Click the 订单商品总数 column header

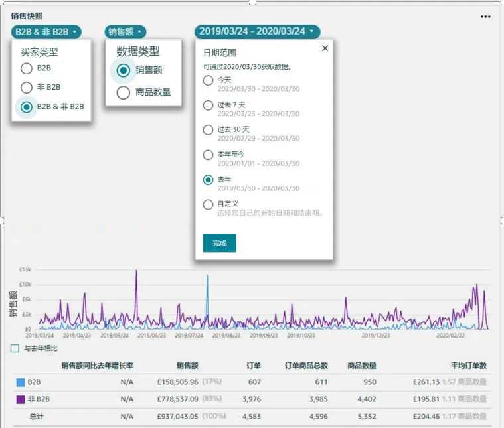point(306,366)
